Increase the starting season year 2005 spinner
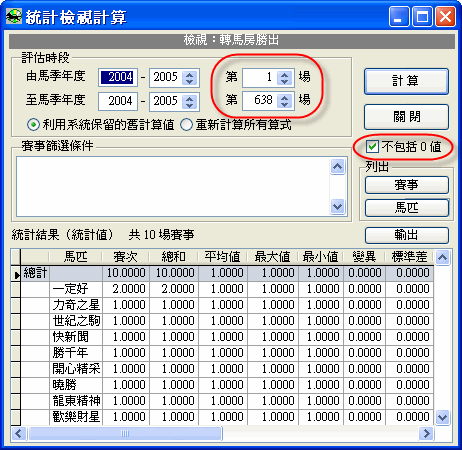Image resolution: width=462 pixels, height=450 pixels. 190,75
